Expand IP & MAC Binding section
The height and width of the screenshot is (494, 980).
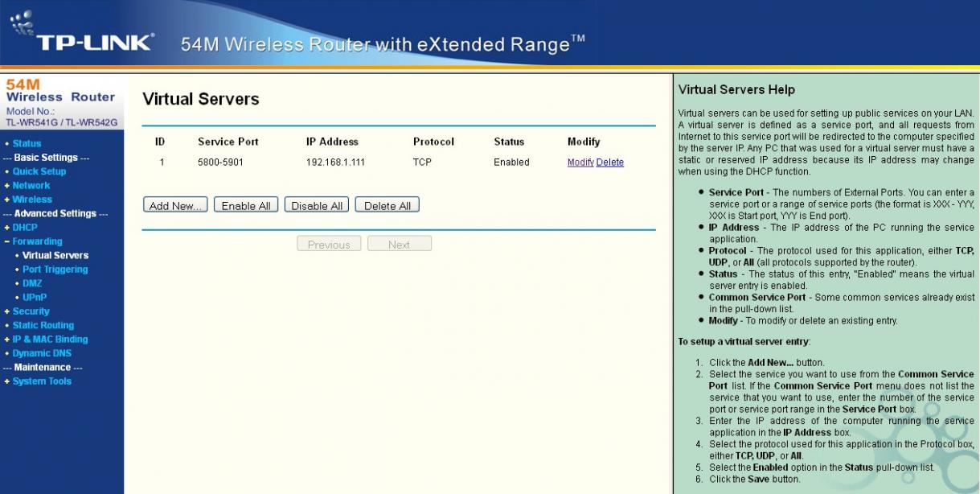point(50,340)
